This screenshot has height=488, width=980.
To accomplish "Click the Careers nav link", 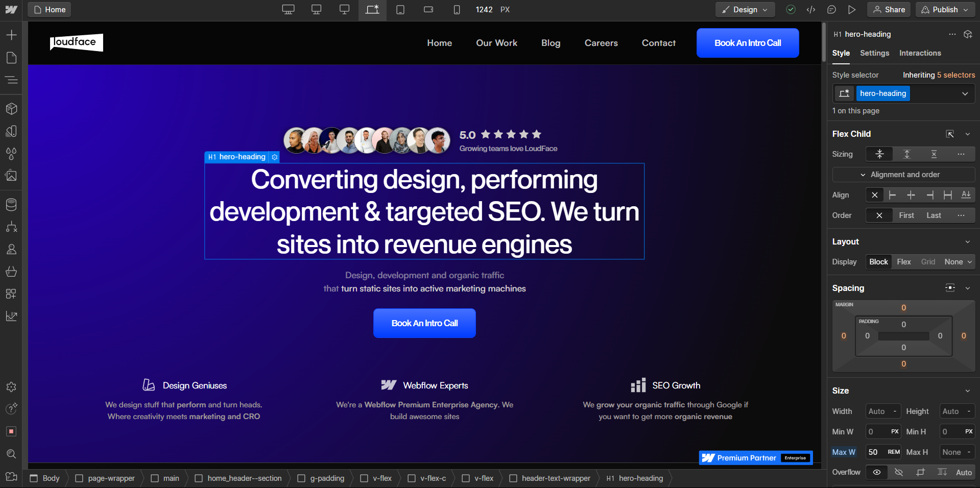I will [x=601, y=43].
